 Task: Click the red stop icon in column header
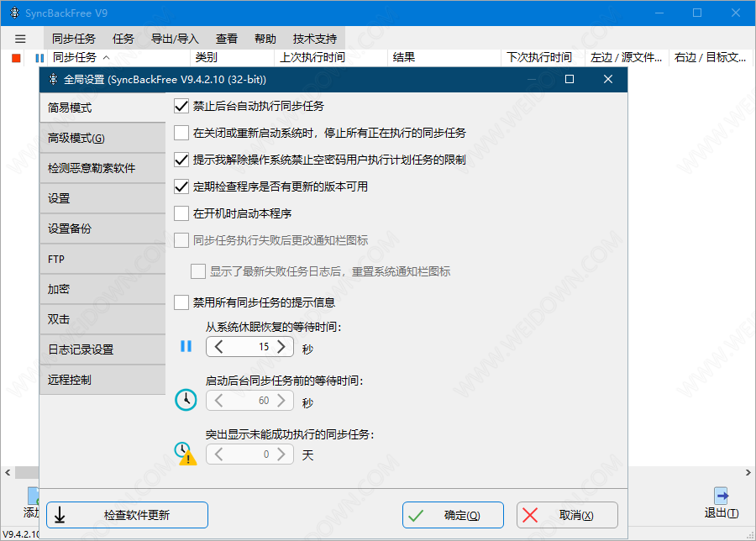coord(17,58)
